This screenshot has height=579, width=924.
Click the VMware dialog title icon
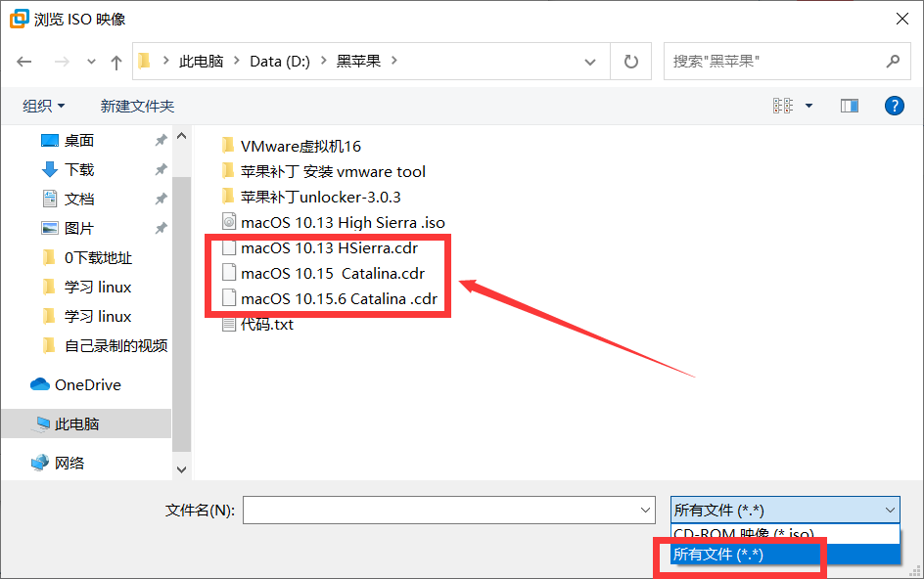(x=19, y=19)
